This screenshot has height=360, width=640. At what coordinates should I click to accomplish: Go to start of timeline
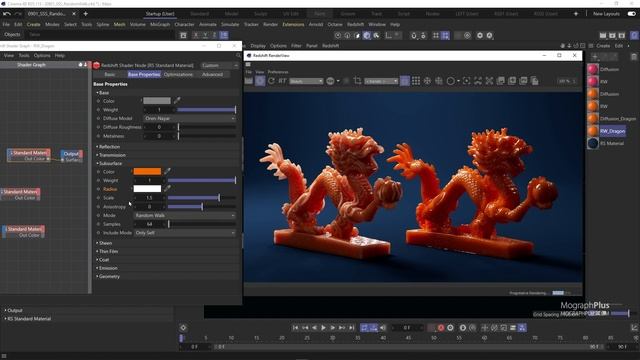click(295, 328)
